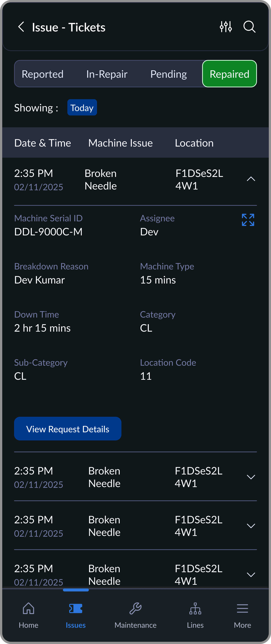Viewport: 271px width, 644px height.
Task: Switch to the Reported tab
Action: coord(43,74)
